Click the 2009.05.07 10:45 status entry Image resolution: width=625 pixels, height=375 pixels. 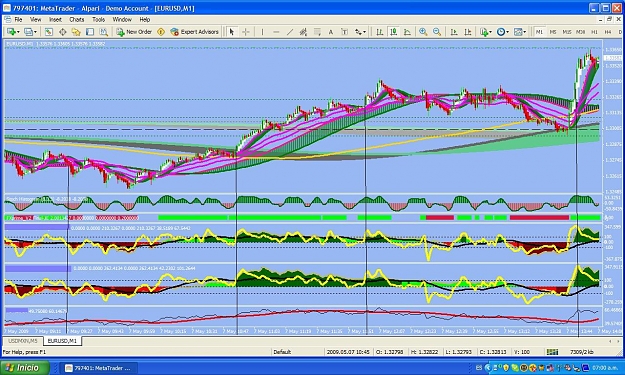[x=348, y=352]
